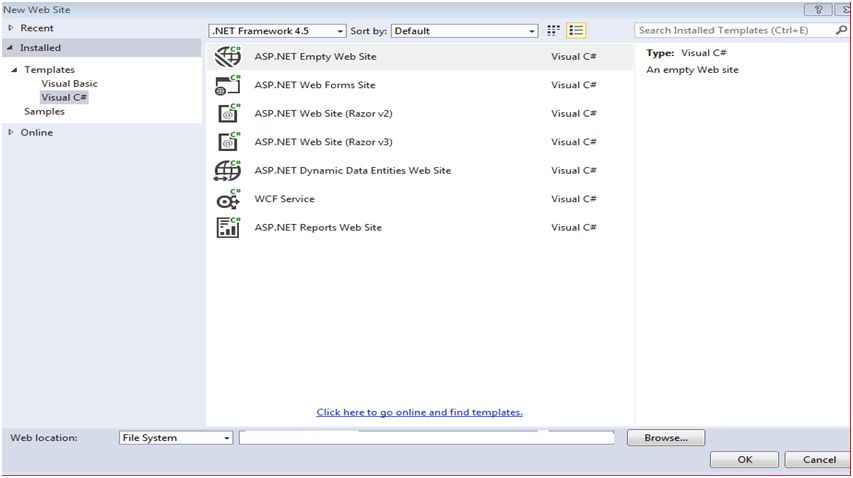The width and height of the screenshot is (853, 478).
Task: Select Samples in the tree
Action: coord(44,111)
